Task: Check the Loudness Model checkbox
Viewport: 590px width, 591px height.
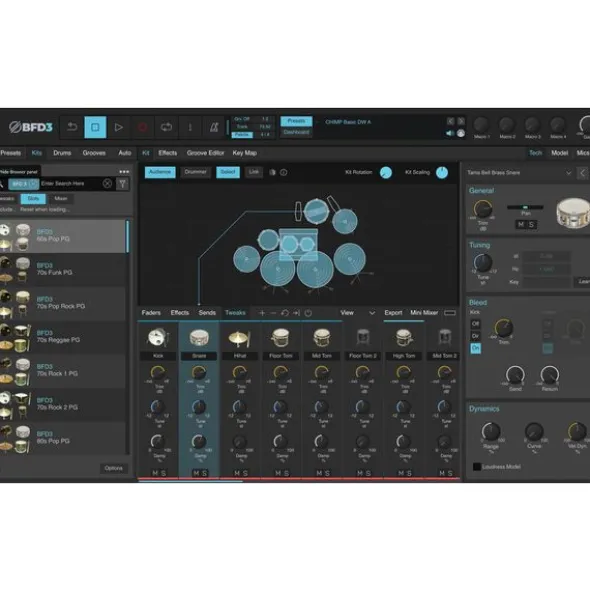Action: coord(477,467)
